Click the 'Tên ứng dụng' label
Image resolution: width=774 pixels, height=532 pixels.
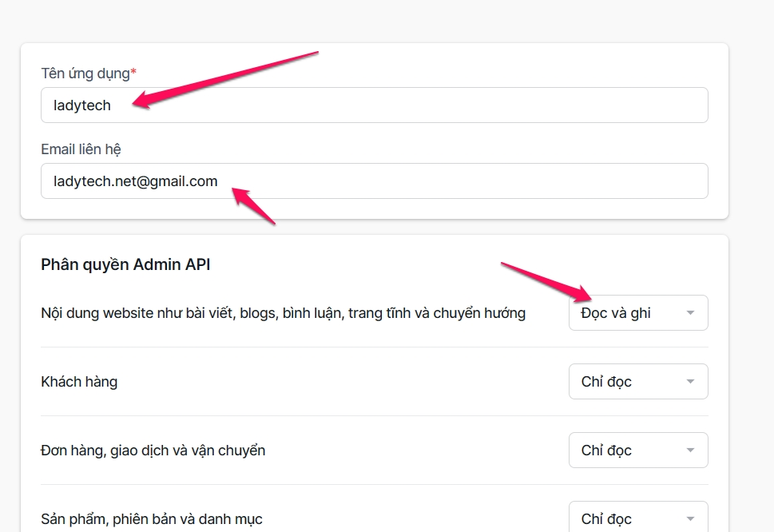[85, 73]
